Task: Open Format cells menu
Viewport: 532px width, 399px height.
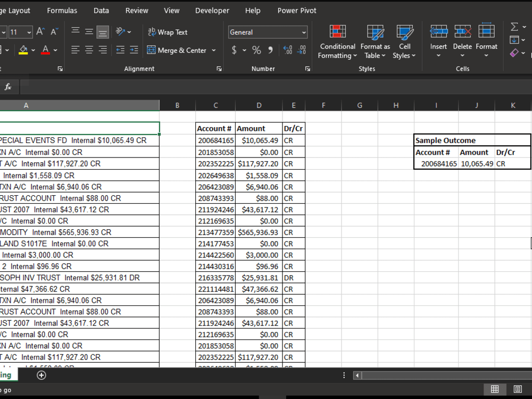Action: tap(487, 41)
